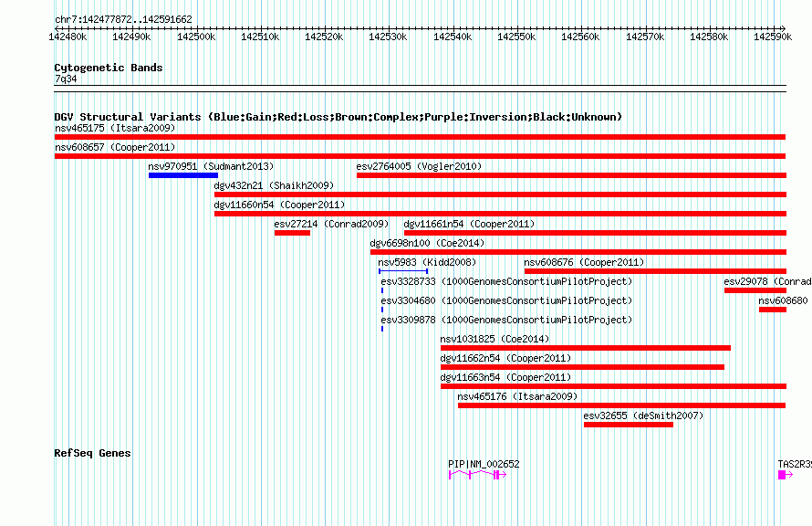Click the nsv465176 (Itsara2009) label
The height and width of the screenshot is (526, 812).
518,396
